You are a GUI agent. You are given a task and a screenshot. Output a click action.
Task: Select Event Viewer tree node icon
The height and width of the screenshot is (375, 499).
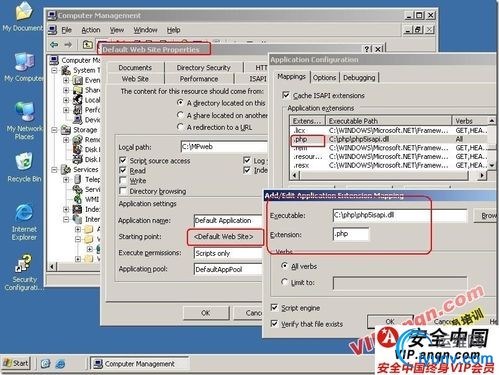tap(78, 80)
